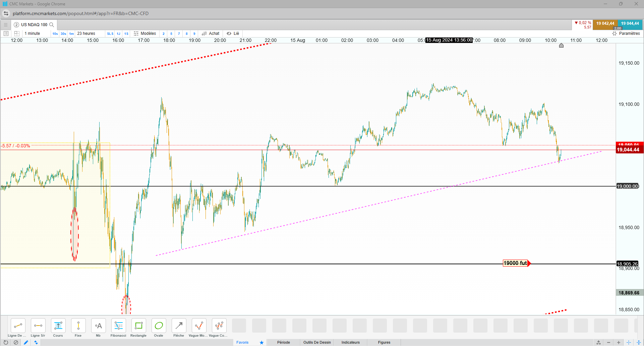644x346 pixels.
Task: Toggle the blue pencil drawing mode
Action: [x=26, y=342]
